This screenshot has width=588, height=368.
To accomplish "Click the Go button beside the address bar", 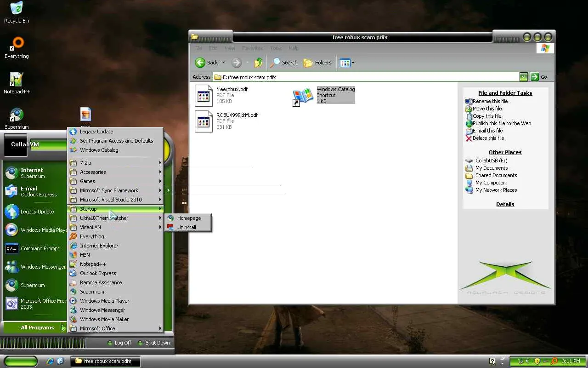I will click(539, 77).
